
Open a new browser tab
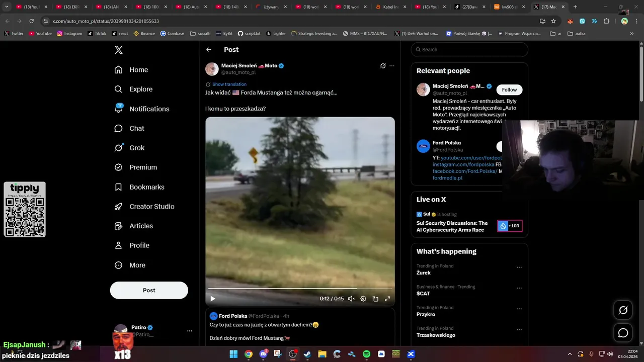(x=575, y=7)
